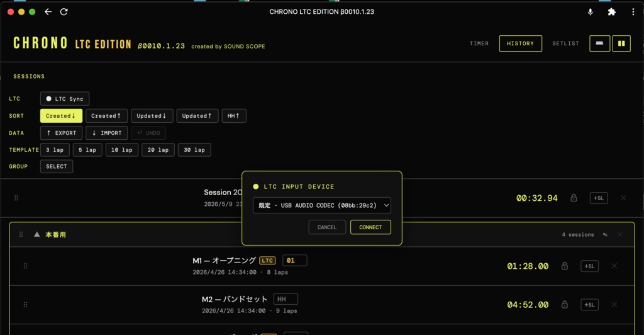Click the 01 HH field of M1
The height and width of the screenshot is (335, 644).
(294, 261)
